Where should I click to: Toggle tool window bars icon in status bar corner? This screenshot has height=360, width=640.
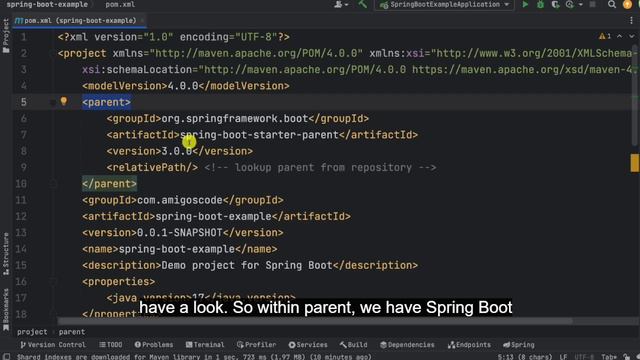click(x=6, y=357)
